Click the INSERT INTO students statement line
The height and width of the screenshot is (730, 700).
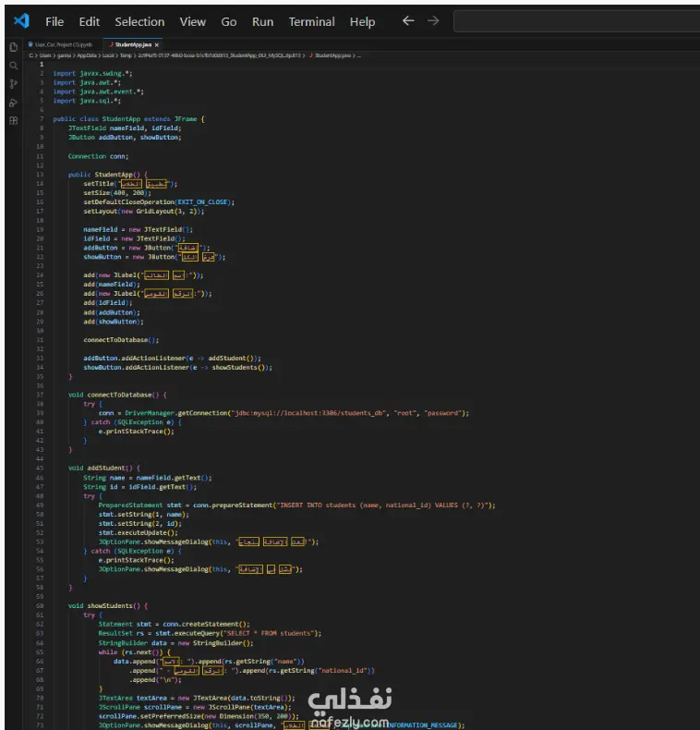click(297, 505)
